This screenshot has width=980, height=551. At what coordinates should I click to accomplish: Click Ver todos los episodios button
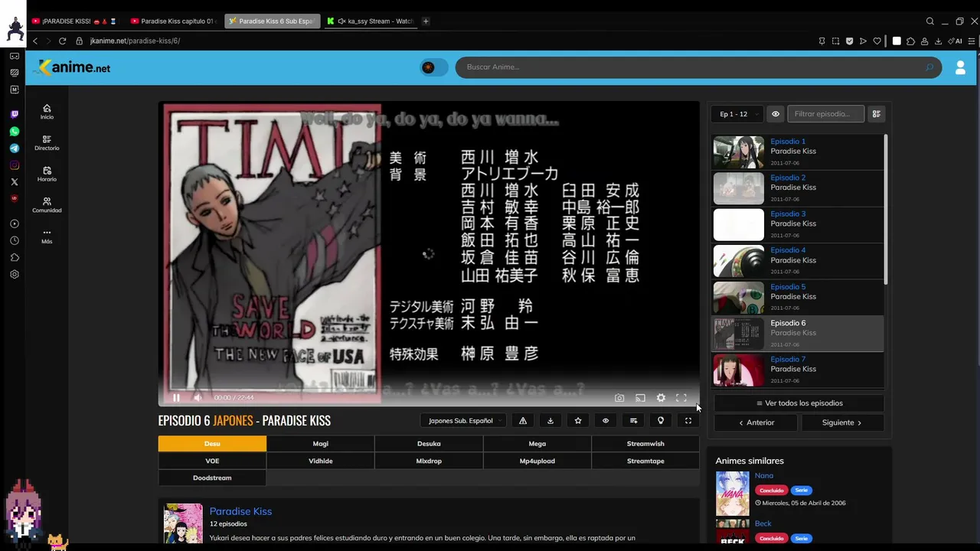point(799,403)
